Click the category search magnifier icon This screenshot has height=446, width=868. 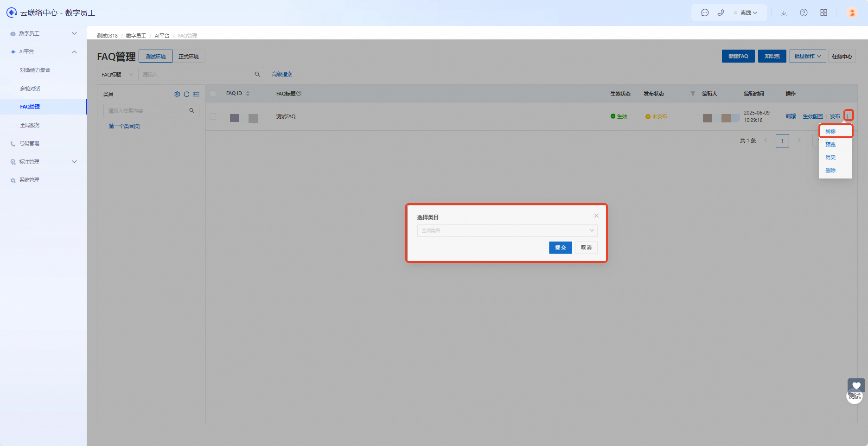click(191, 111)
